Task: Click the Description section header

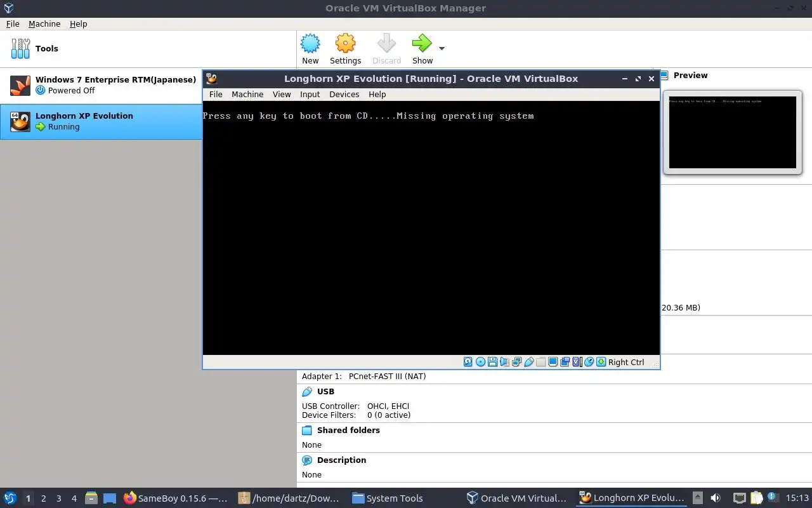Action: pyautogui.click(x=341, y=460)
